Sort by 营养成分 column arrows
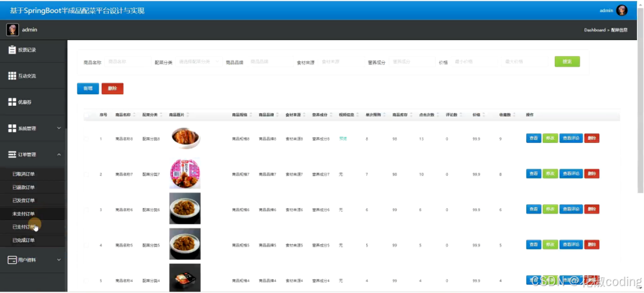 331,115
